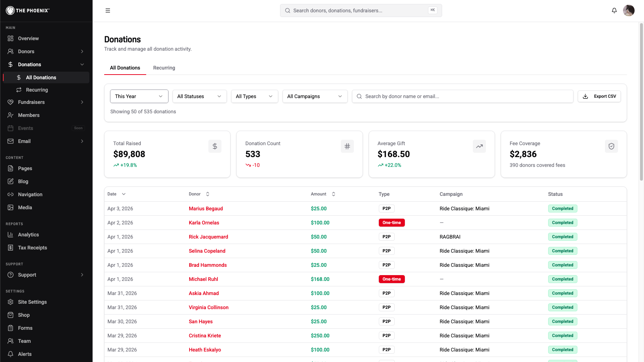Viewport: 644px width, 362px height.
Task: Toggle sidebar with hamburger menu icon
Action: coord(108,10)
